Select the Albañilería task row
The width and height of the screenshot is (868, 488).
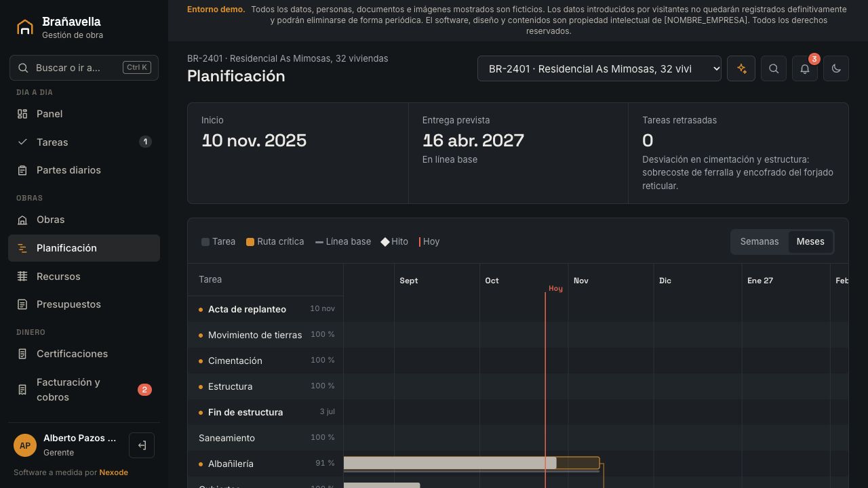point(266,464)
